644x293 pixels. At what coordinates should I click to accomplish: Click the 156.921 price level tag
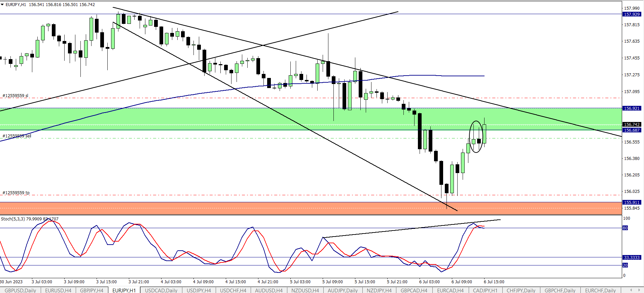click(632, 108)
